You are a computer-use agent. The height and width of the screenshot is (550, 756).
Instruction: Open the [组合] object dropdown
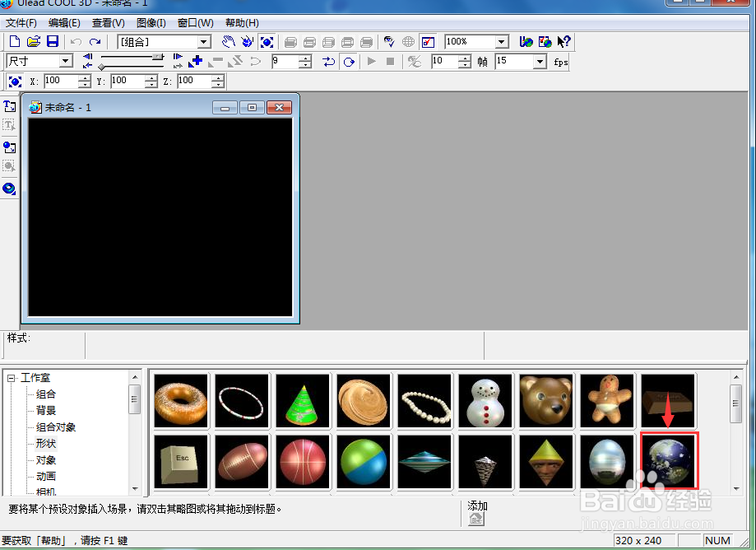coord(204,43)
